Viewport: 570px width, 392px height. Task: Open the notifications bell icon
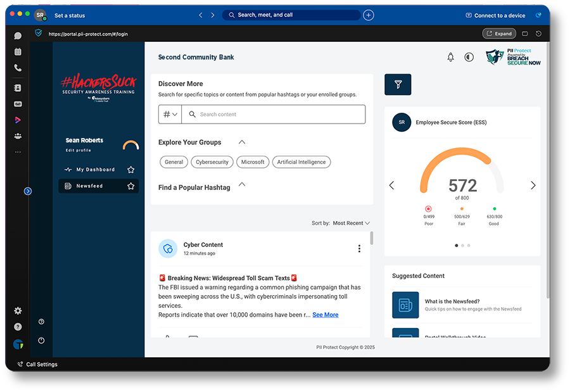click(x=450, y=57)
